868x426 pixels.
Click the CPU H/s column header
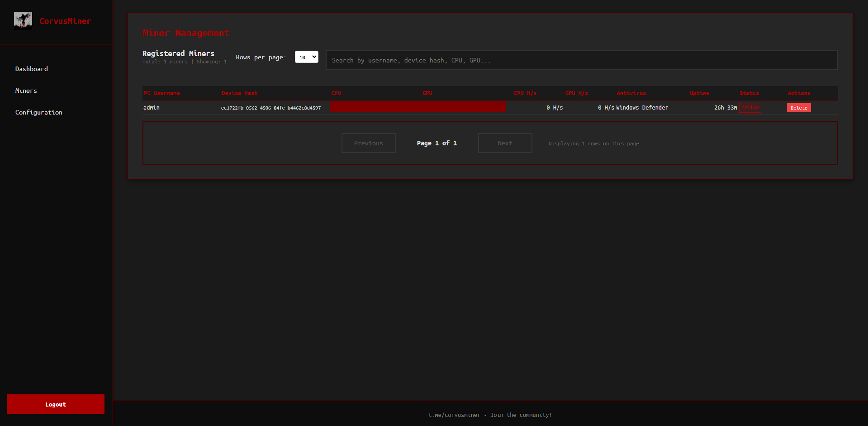pos(525,93)
